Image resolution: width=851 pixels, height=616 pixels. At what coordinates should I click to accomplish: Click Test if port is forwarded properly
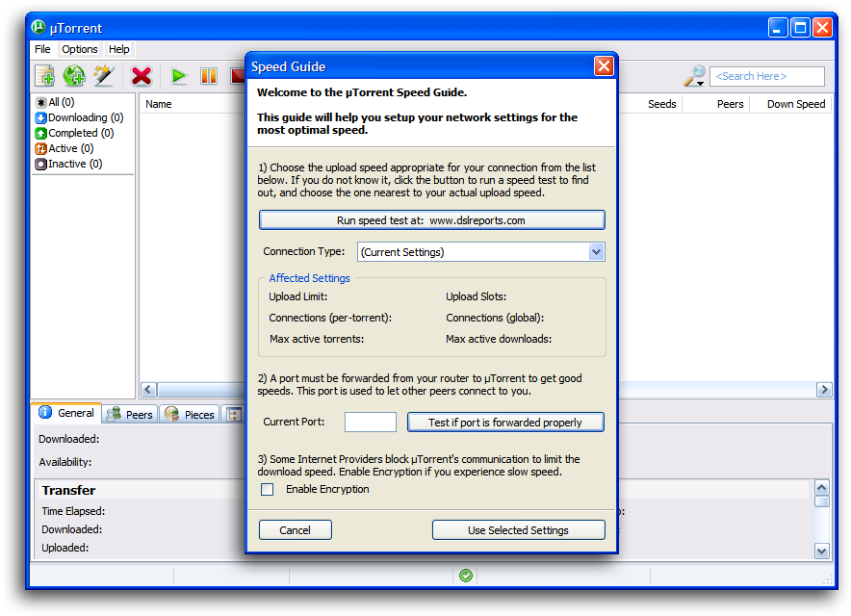pos(504,422)
